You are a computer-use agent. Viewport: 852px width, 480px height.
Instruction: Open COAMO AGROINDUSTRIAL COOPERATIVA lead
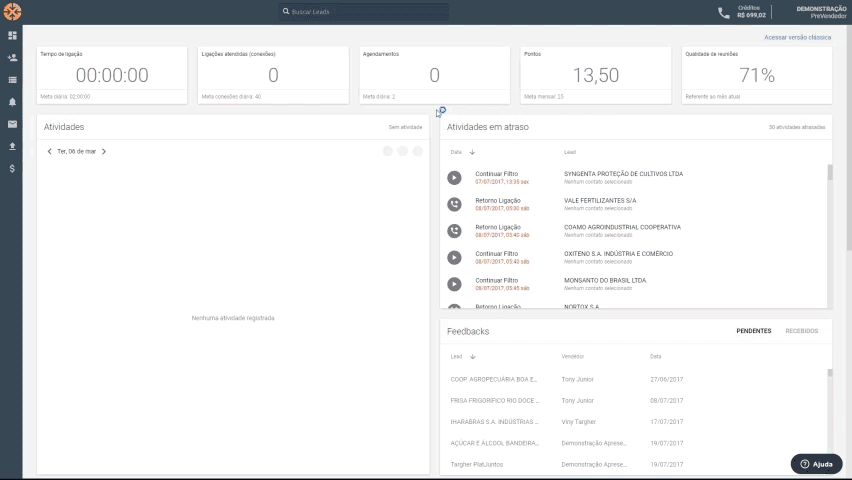(x=622, y=227)
